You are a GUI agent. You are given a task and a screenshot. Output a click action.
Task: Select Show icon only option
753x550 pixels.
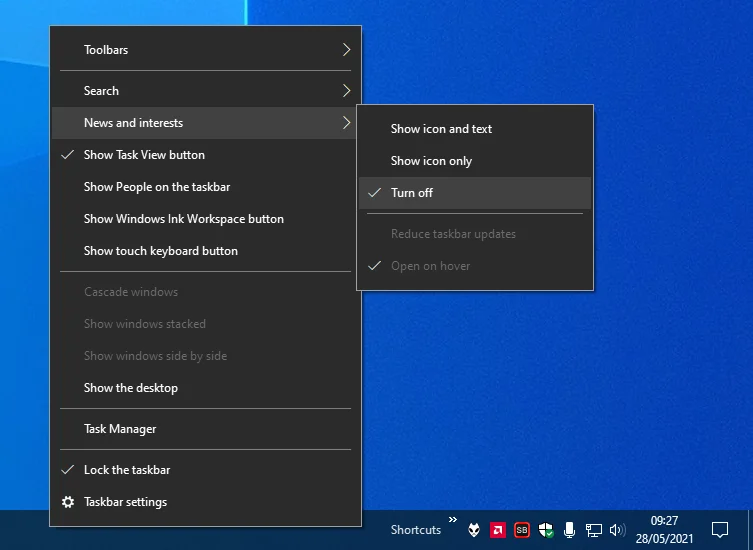coord(475,161)
